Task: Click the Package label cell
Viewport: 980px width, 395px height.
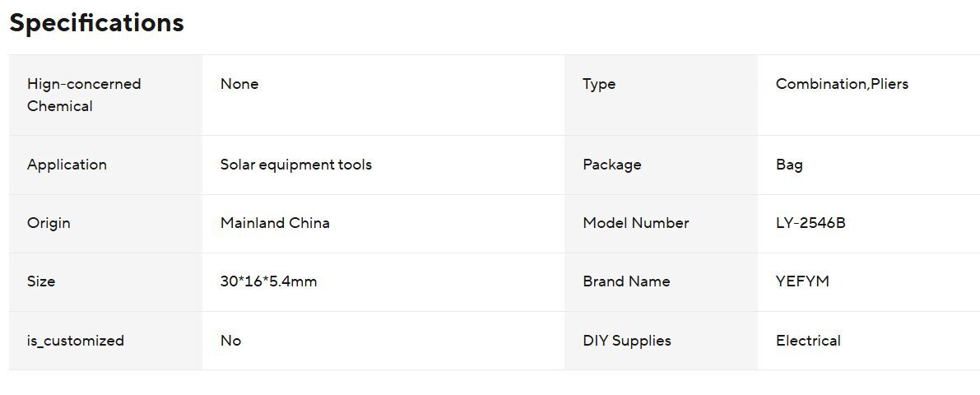Action: (611, 165)
